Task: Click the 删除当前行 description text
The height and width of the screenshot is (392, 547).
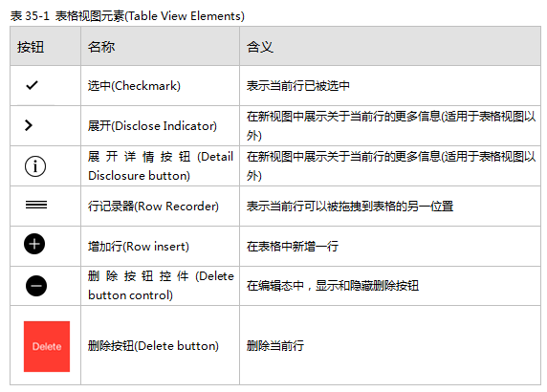Action: click(275, 346)
